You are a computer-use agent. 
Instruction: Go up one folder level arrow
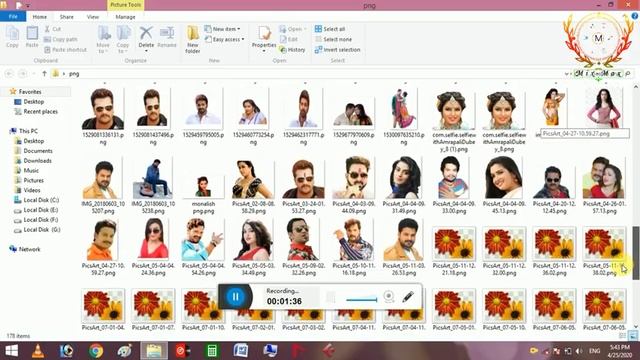point(44,73)
